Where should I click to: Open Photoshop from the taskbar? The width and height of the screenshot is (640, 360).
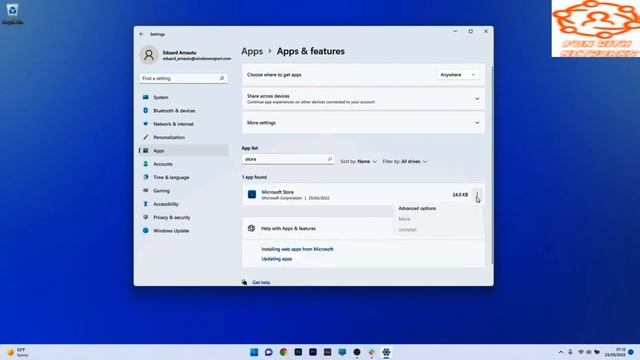(x=298, y=352)
